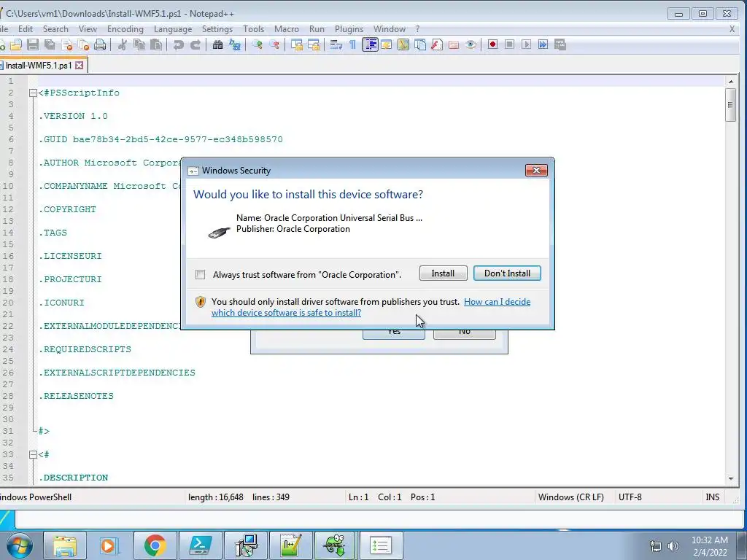Click the vertical scrollbar thumb
Screen dimensions: 747x560
pos(731,105)
